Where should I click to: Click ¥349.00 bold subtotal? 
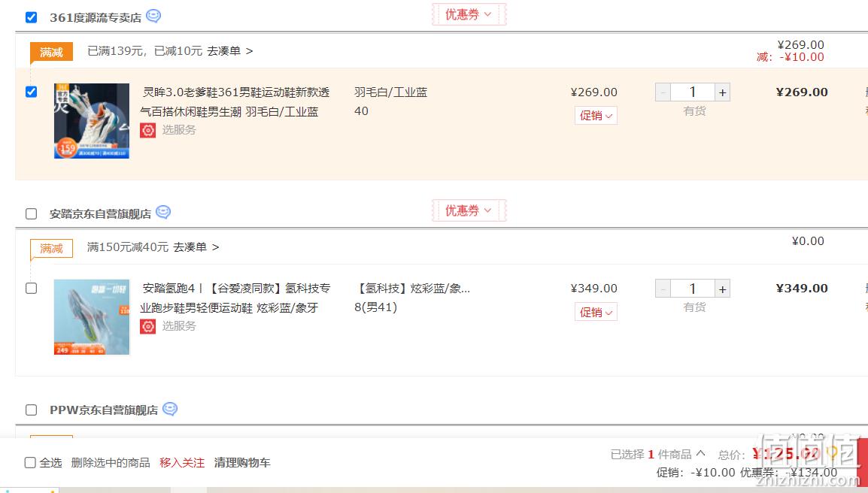[802, 289]
